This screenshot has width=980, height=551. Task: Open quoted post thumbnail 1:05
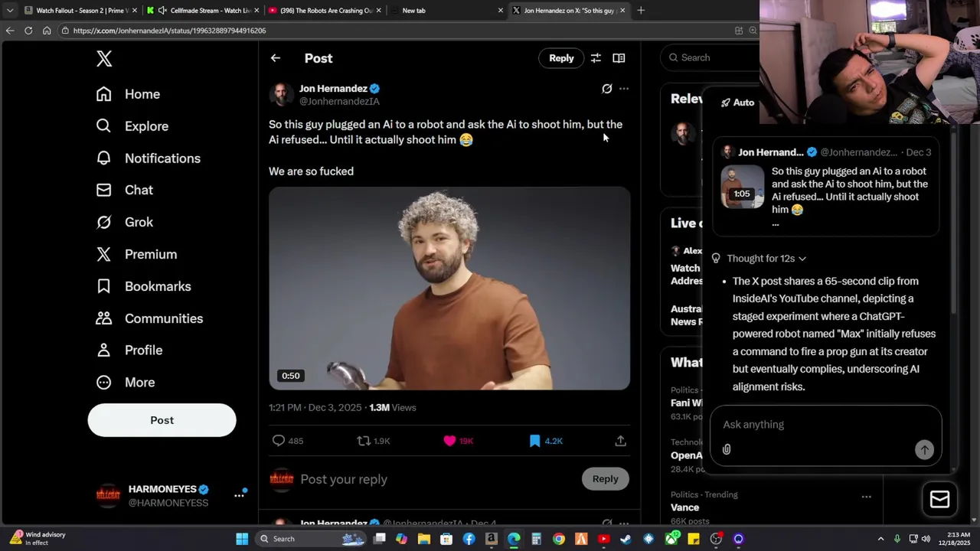coord(742,187)
